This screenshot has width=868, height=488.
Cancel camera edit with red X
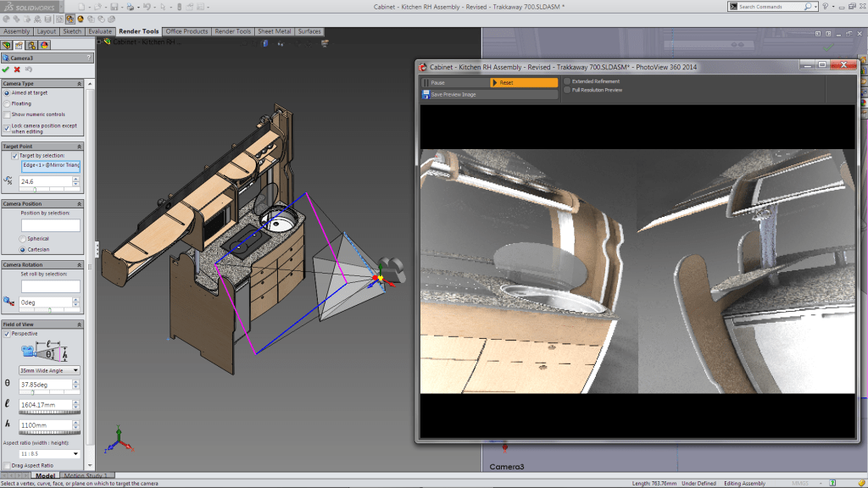[x=17, y=69]
